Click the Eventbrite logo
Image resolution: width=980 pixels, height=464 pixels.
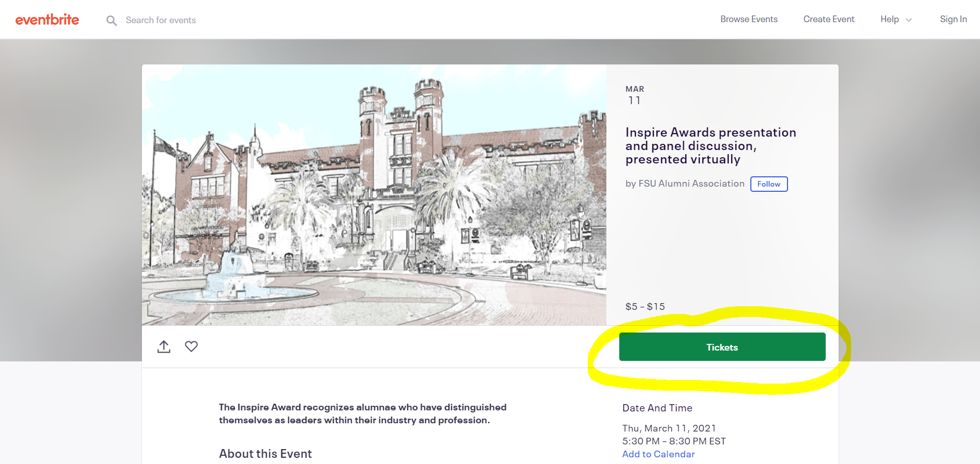[47, 20]
